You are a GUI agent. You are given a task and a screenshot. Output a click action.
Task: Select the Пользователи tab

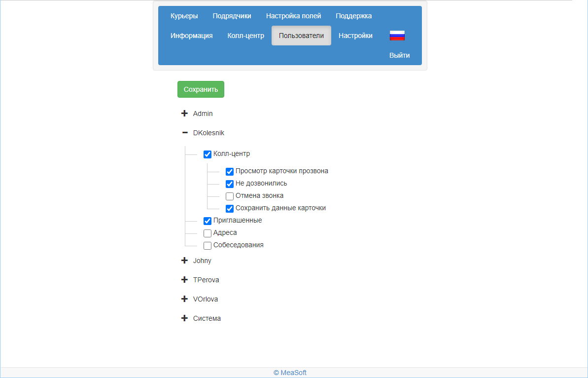301,36
